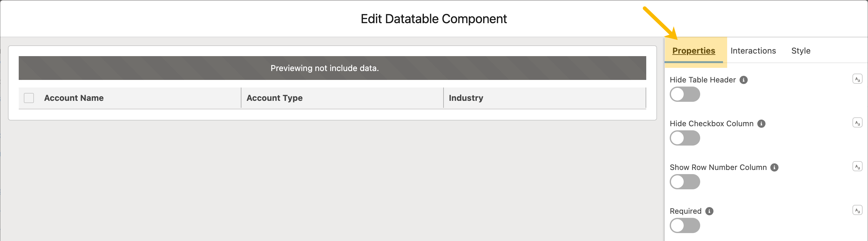Image resolution: width=868 pixels, height=241 pixels.
Task: Click the Aa icon for Hide Table Header
Action: click(x=857, y=79)
